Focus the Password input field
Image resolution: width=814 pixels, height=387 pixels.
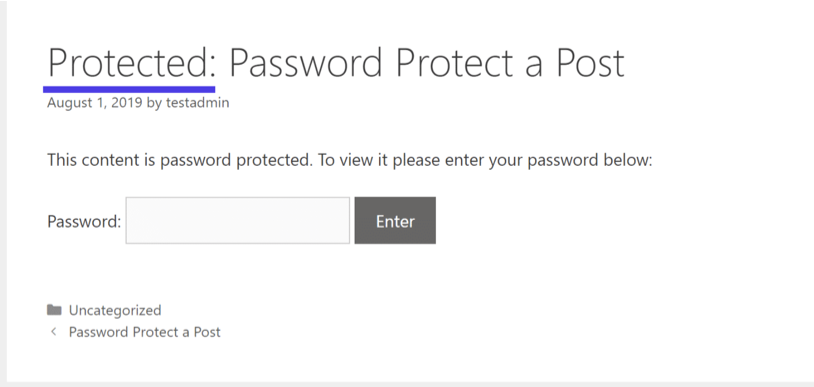(x=238, y=220)
